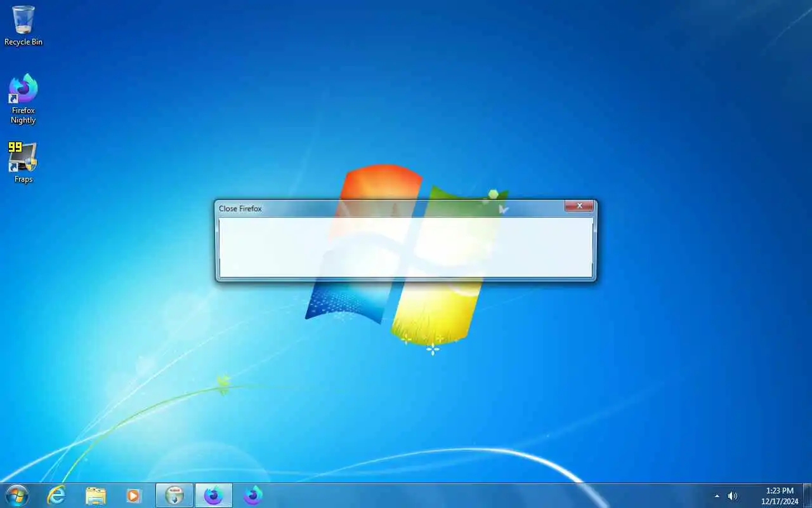Open Windows Media Player from taskbar

coord(134,495)
